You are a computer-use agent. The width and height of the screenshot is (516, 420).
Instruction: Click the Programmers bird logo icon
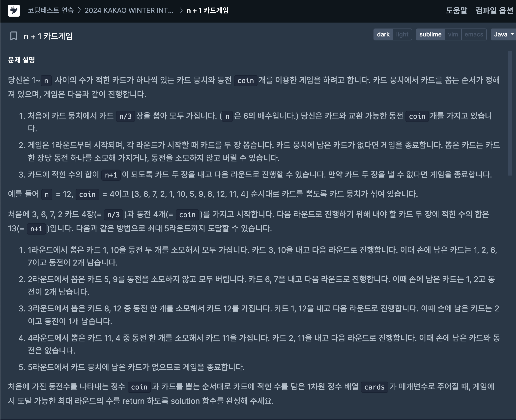click(14, 11)
